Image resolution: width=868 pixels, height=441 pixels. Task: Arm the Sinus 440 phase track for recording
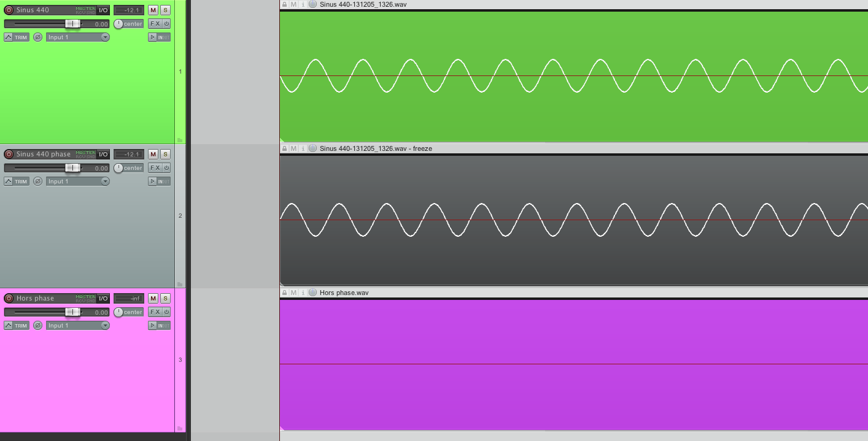tap(9, 154)
